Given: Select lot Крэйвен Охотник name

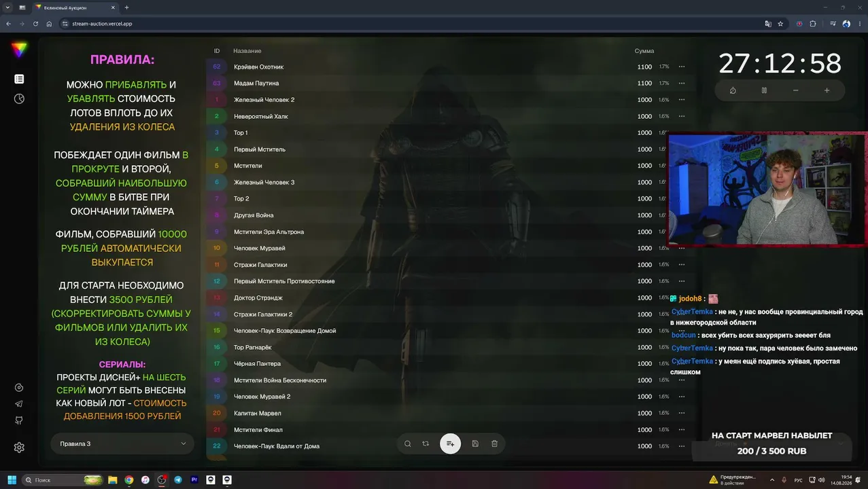Looking at the screenshot, I should (x=258, y=67).
